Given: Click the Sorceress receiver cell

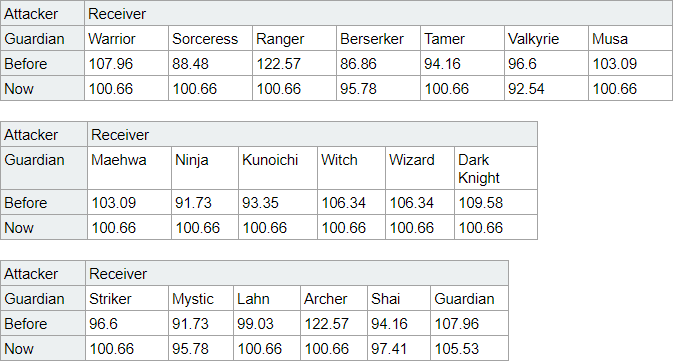Looking at the screenshot, I should [210, 39].
